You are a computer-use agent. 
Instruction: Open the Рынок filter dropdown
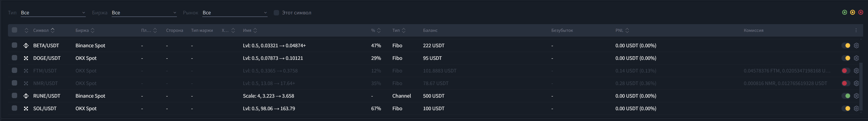235,13
